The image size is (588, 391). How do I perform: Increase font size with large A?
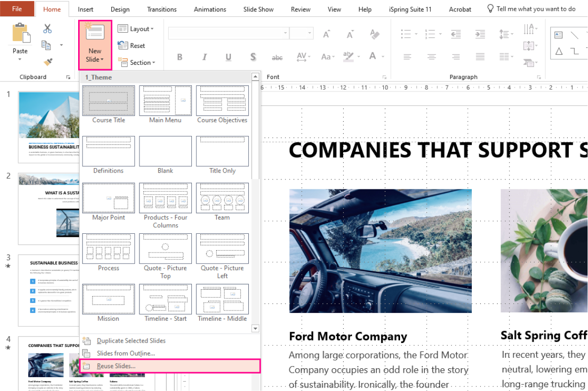coord(326,34)
